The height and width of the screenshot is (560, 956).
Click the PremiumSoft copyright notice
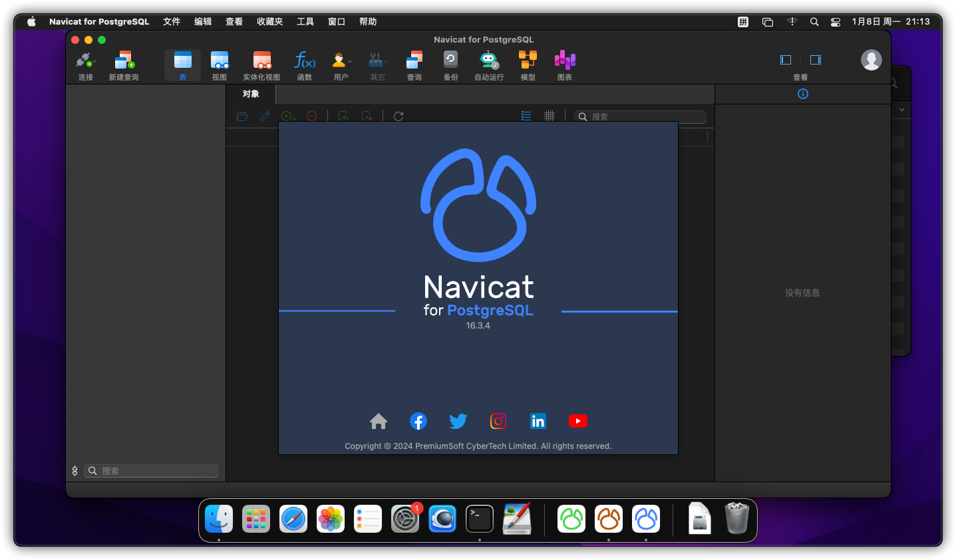[x=478, y=446]
